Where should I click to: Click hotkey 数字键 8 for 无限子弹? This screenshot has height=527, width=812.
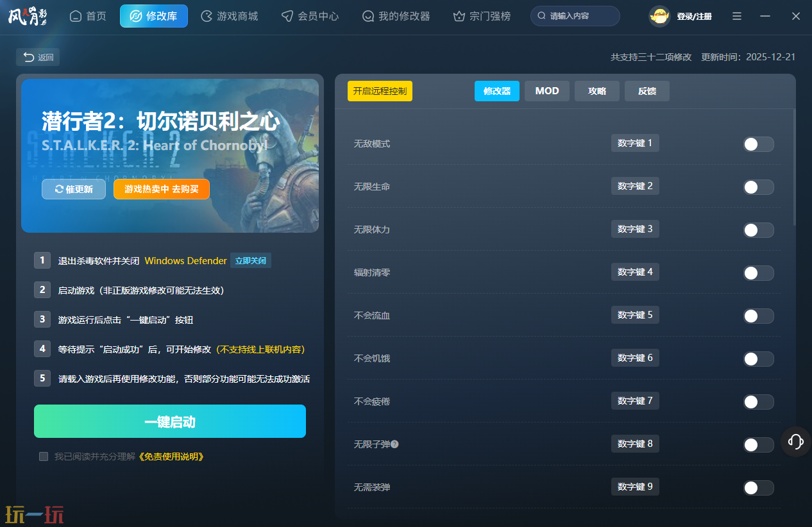[635, 444]
